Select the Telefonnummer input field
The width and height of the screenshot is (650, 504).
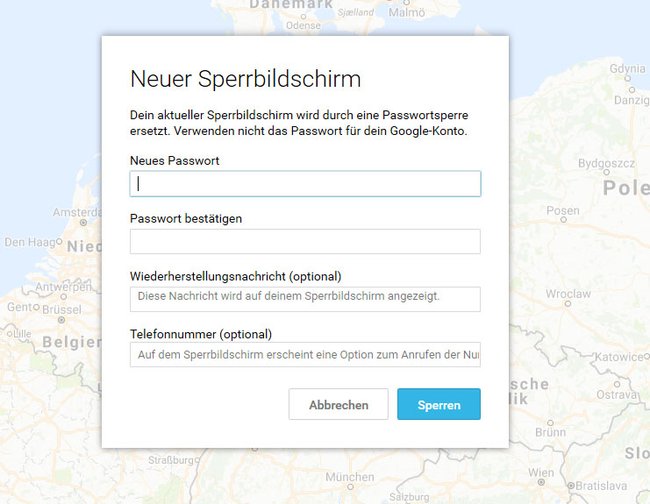[305, 354]
